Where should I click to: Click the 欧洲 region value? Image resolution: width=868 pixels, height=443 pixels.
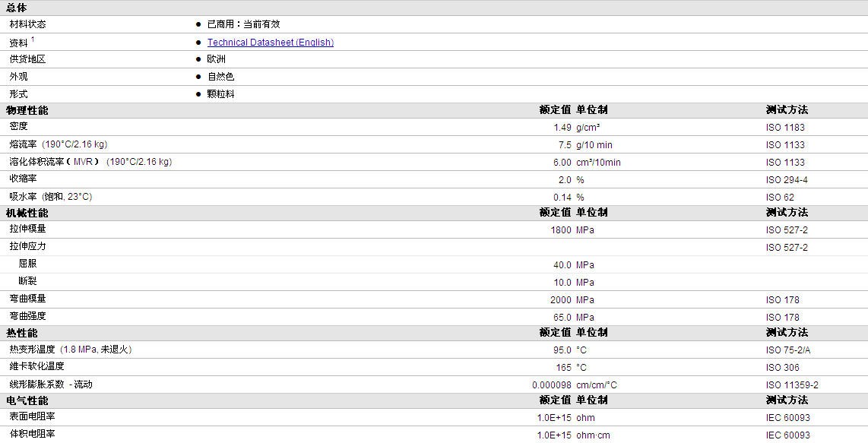pyautogui.click(x=217, y=59)
